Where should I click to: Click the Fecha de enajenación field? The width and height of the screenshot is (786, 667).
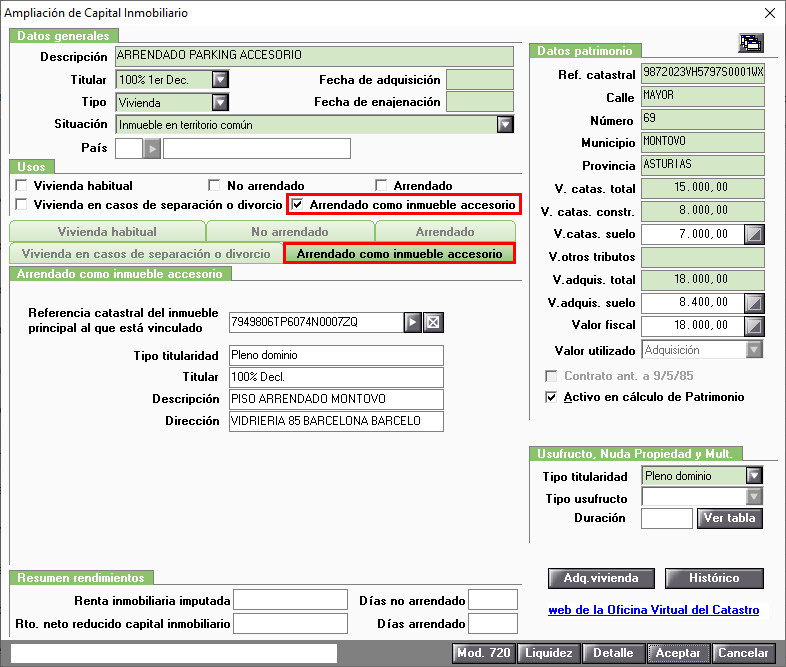pos(480,102)
